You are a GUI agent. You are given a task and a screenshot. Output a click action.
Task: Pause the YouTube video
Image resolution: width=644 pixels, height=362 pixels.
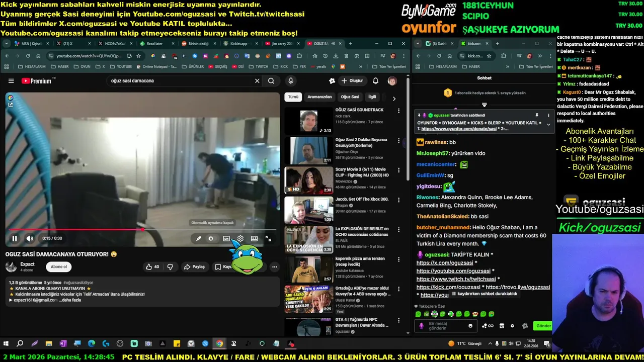(15, 238)
